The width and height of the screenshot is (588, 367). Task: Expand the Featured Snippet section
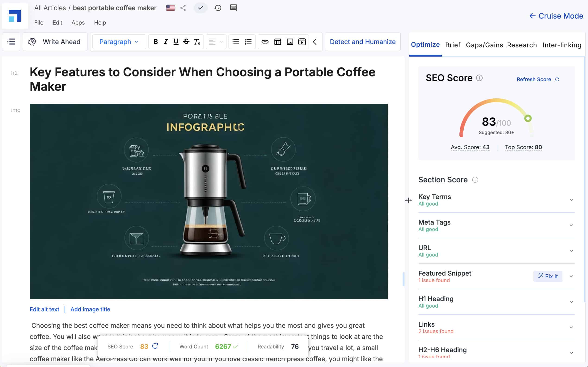tap(571, 276)
